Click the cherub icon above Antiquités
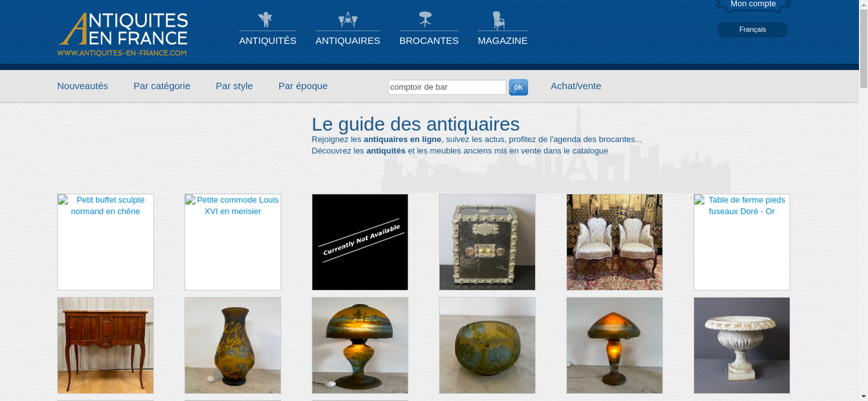 (265, 20)
